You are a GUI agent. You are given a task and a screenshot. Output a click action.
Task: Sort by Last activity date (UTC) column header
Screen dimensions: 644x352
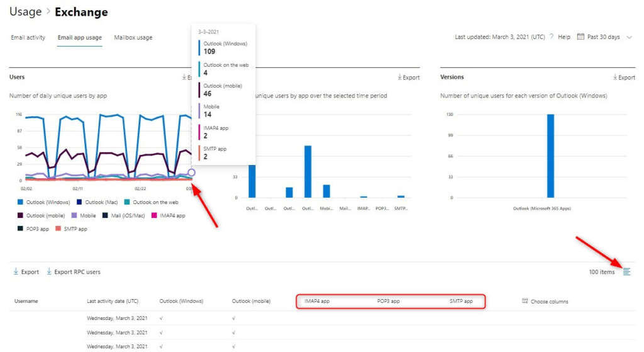tap(113, 301)
